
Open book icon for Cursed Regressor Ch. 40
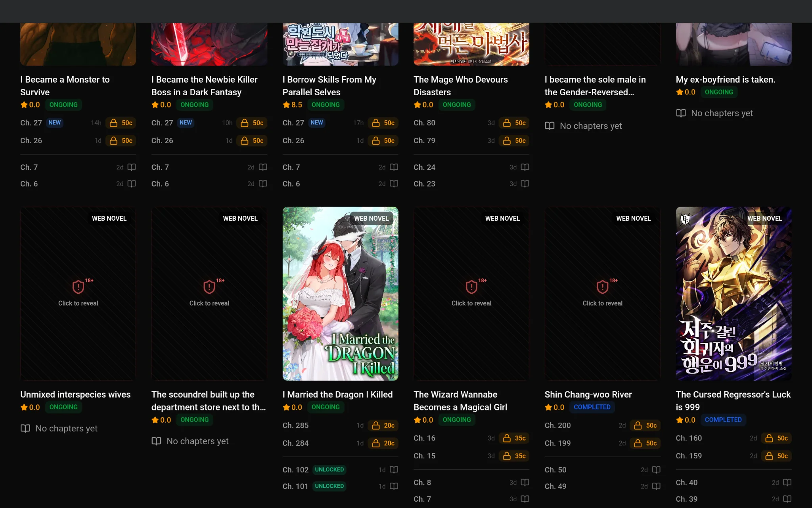[x=787, y=483]
